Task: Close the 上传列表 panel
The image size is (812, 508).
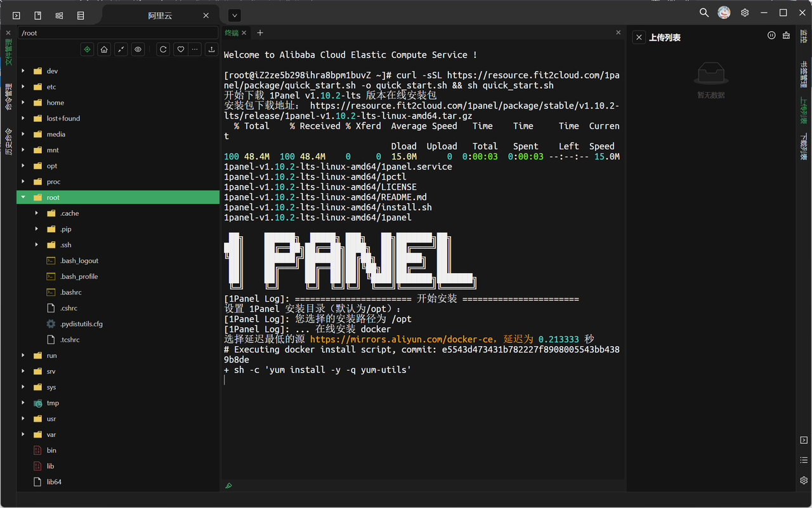Action: [x=639, y=37]
